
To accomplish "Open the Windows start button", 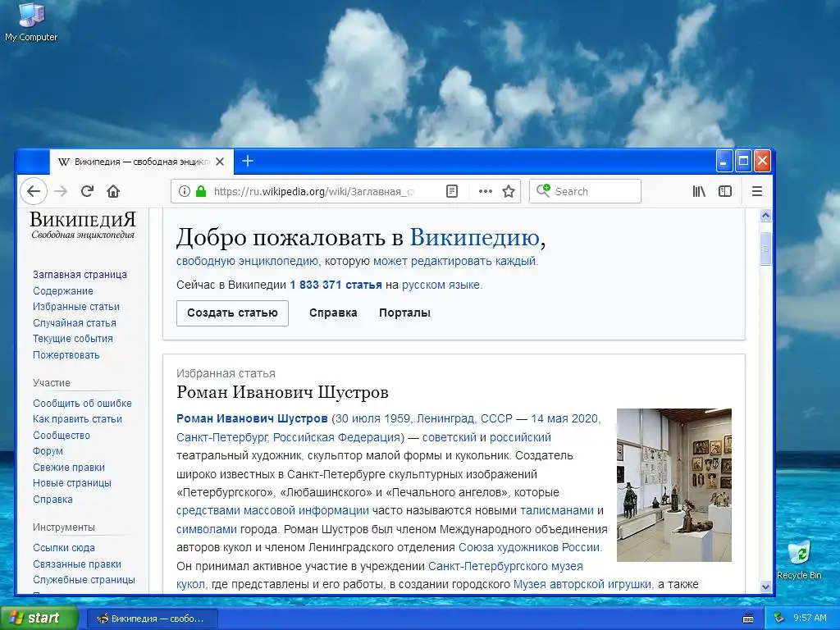I will click(x=39, y=619).
